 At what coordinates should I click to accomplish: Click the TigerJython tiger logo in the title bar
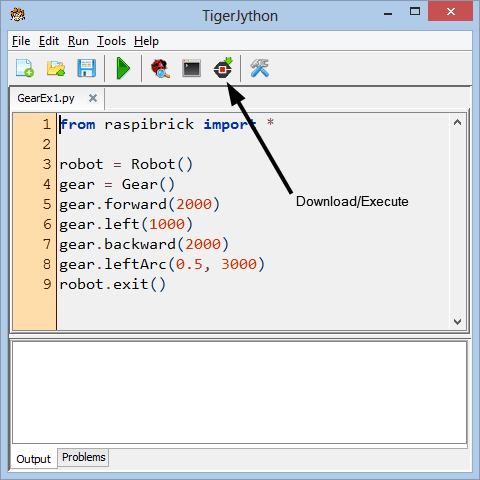click(x=17, y=15)
